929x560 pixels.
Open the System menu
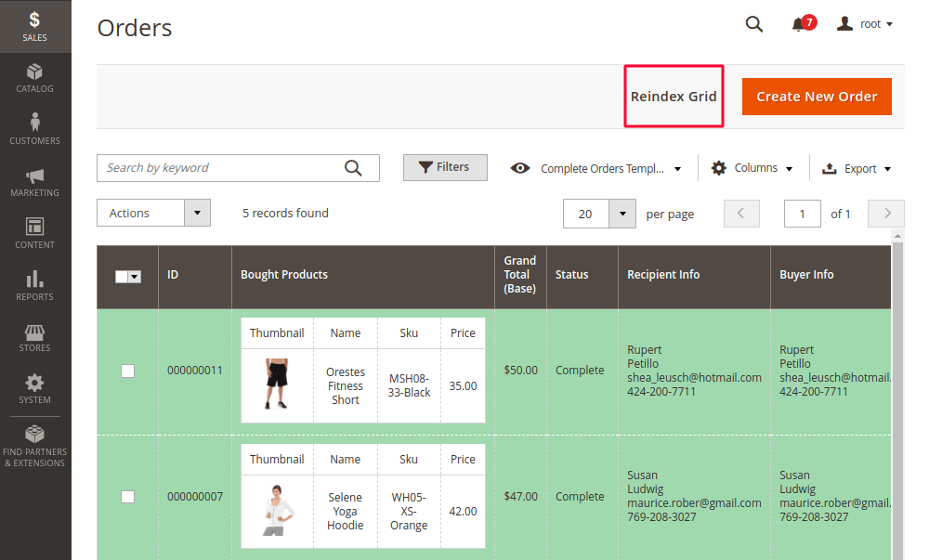click(x=35, y=389)
